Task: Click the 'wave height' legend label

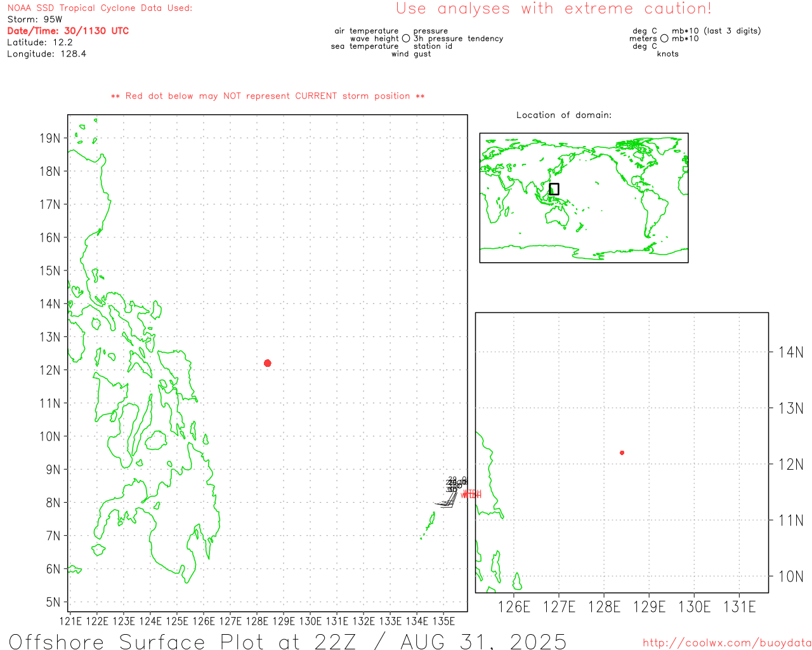Action: point(374,39)
